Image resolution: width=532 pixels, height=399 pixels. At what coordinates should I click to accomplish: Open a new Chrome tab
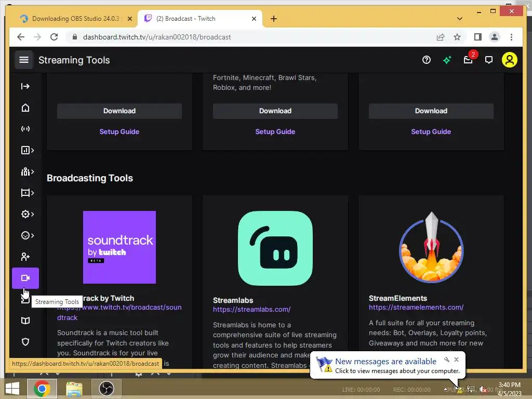[x=274, y=19]
